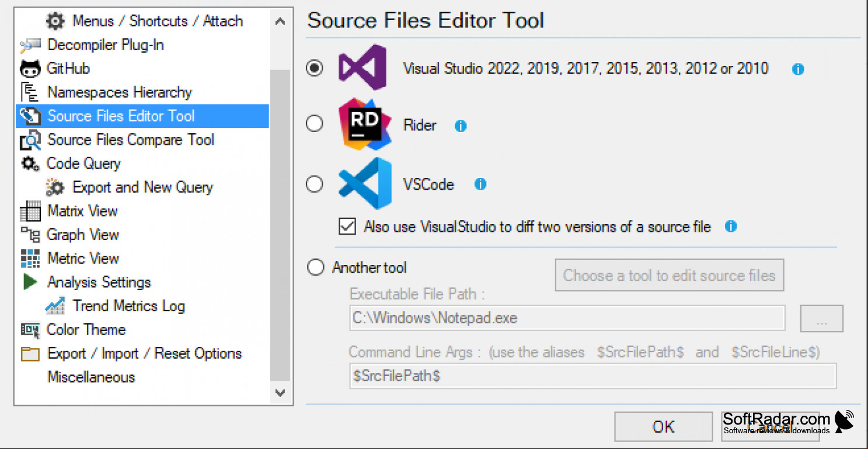Click the blue VSCode logo
This screenshot has height=449, width=868.
[x=365, y=183]
